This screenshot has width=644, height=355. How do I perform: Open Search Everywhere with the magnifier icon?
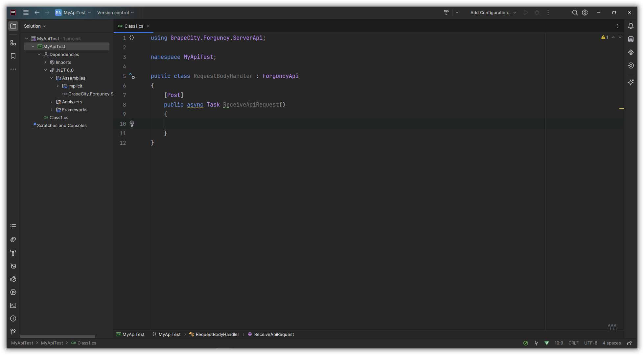pos(575,13)
